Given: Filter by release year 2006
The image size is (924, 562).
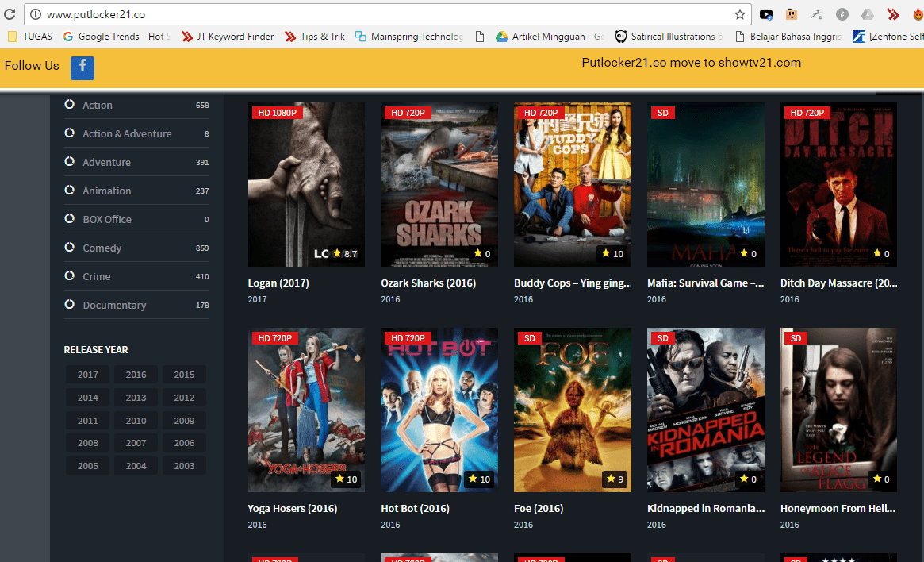Looking at the screenshot, I should click(184, 443).
